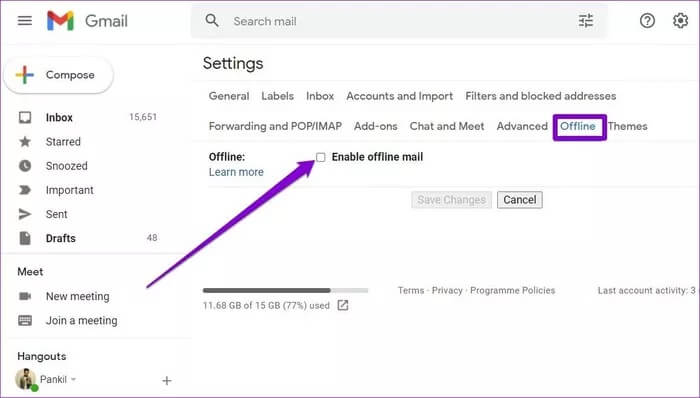Open the Programme Policies link
Screen dimensions: 700x398
click(x=512, y=290)
